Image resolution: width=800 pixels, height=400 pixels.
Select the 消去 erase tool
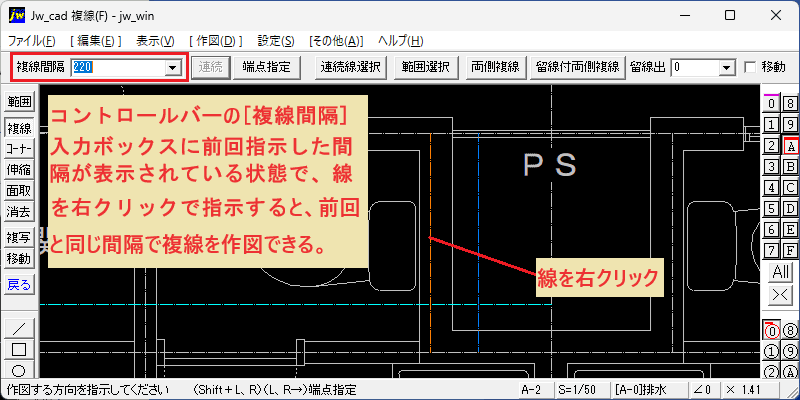pos(19,212)
